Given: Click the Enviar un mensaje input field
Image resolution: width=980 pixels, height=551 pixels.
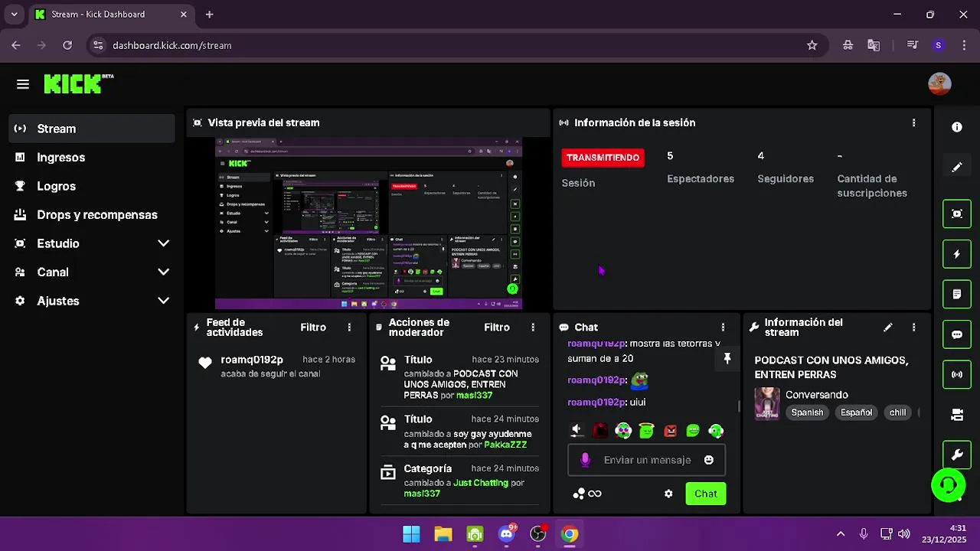Looking at the screenshot, I should (646, 460).
